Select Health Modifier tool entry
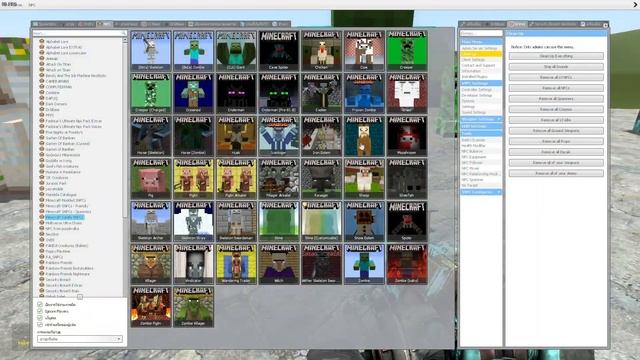Viewport: 640px width, 360px height. [x=481, y=145]
